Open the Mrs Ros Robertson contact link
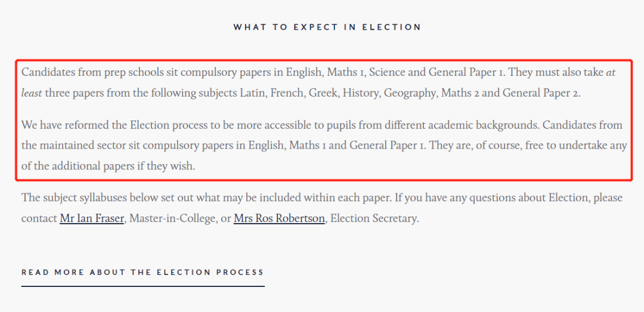 tap(279, 218)
